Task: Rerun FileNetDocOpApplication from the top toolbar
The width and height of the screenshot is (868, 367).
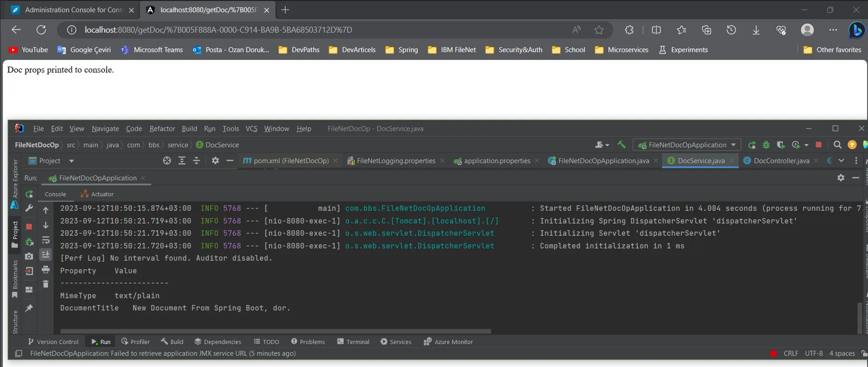Action: (x=752, y=145)
